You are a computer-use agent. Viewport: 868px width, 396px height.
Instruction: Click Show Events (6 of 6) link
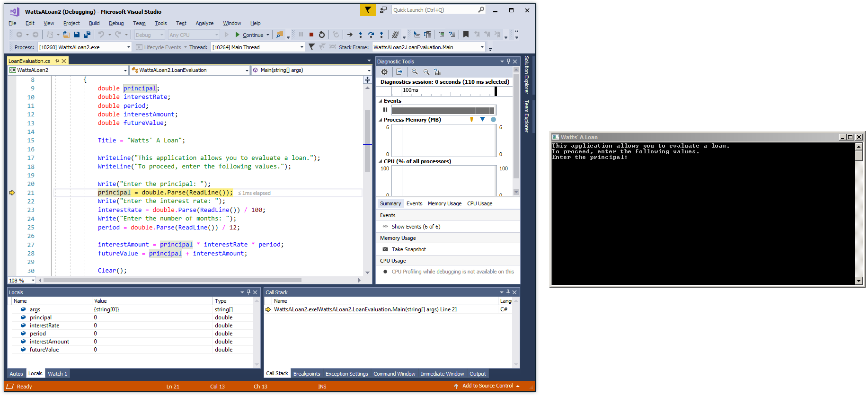click(x=416, y=227)
